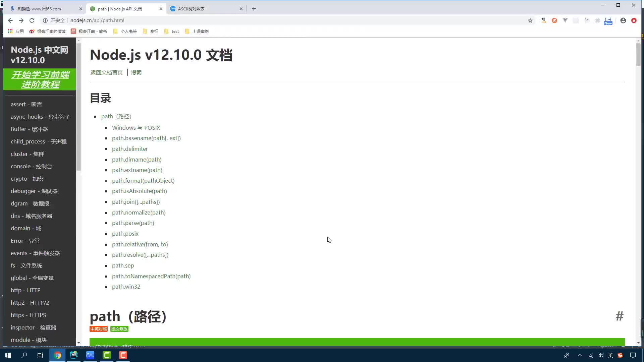Open the 极客江南的微博 bookmark
This screenshot has width=644, height=362.
point(47,31)
